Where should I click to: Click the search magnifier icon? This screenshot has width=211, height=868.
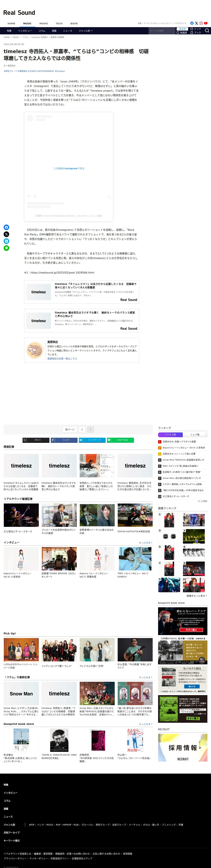pos(207,31)
